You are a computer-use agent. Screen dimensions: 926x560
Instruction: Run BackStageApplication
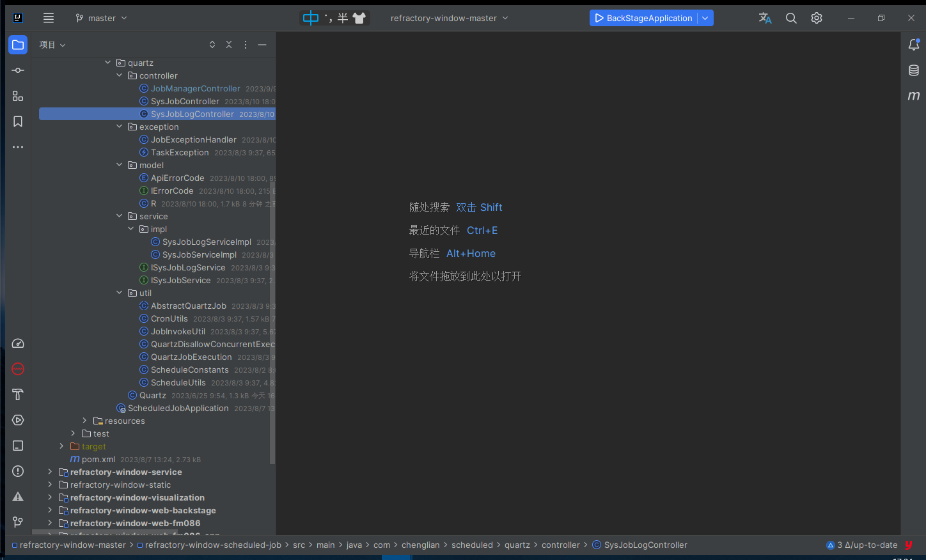(x=643, y=18)
